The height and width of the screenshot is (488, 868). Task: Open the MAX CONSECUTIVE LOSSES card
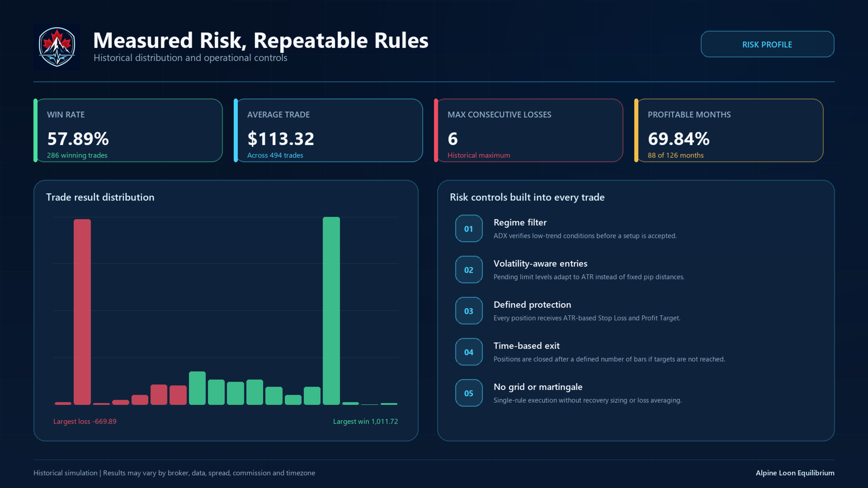click(528, 130)
